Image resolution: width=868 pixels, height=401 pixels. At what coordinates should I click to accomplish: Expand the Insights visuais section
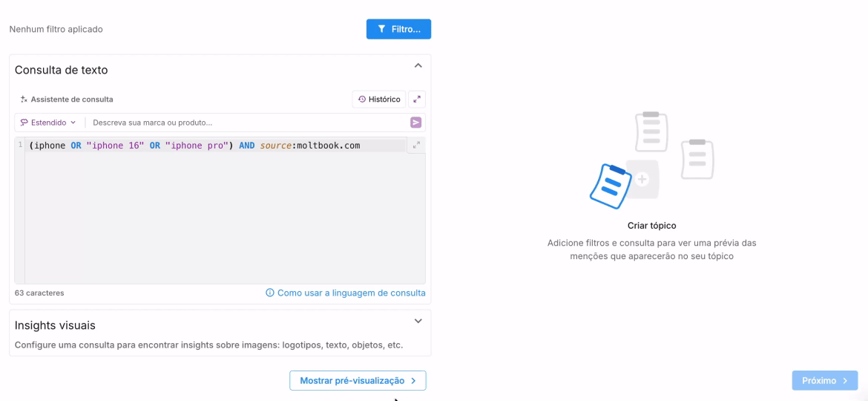tap(418, 321)
